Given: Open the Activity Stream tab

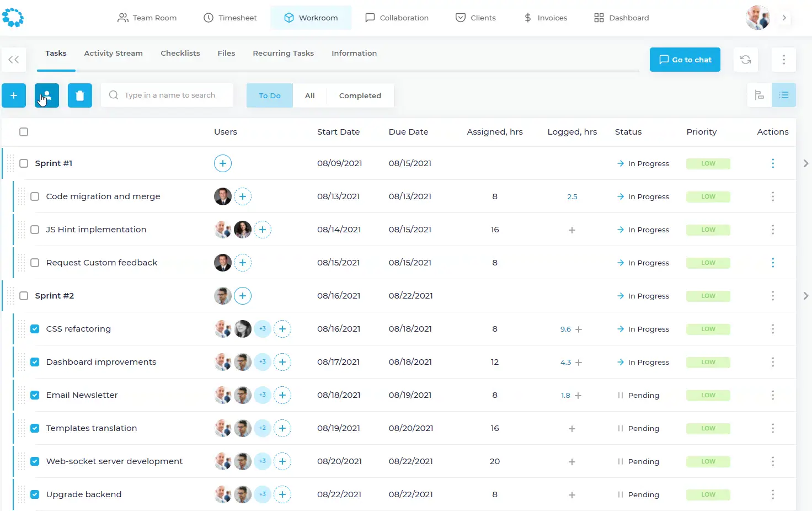Looking at the screenshot, I should 113,54.
